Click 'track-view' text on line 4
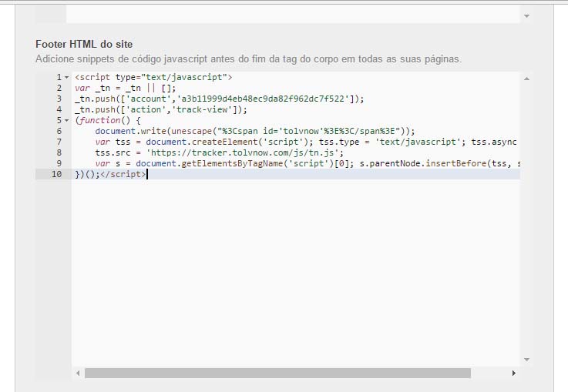Viewport: 568px width, 392px height. coord(202,109)
